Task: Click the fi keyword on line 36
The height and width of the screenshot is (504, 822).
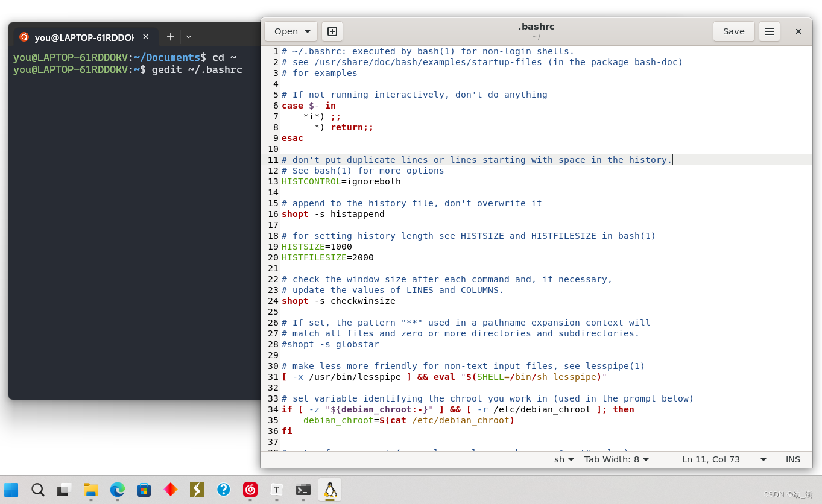Action: (x=287, y=431)
